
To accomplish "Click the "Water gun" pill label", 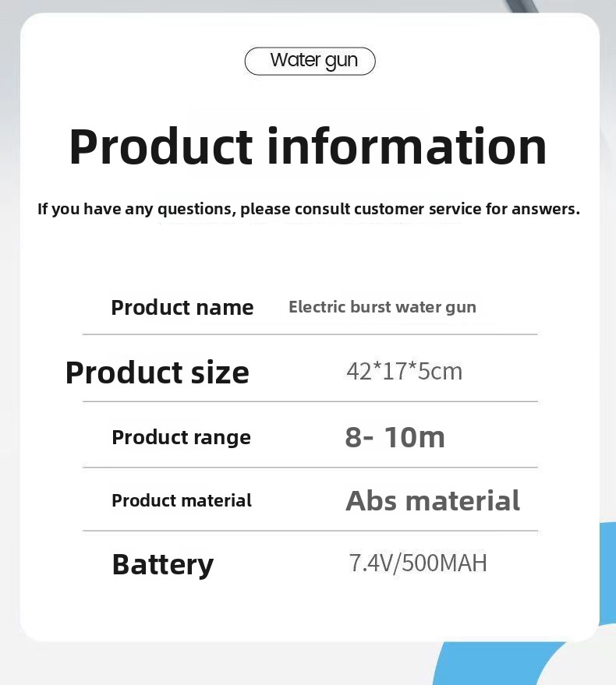I will 310,61.
